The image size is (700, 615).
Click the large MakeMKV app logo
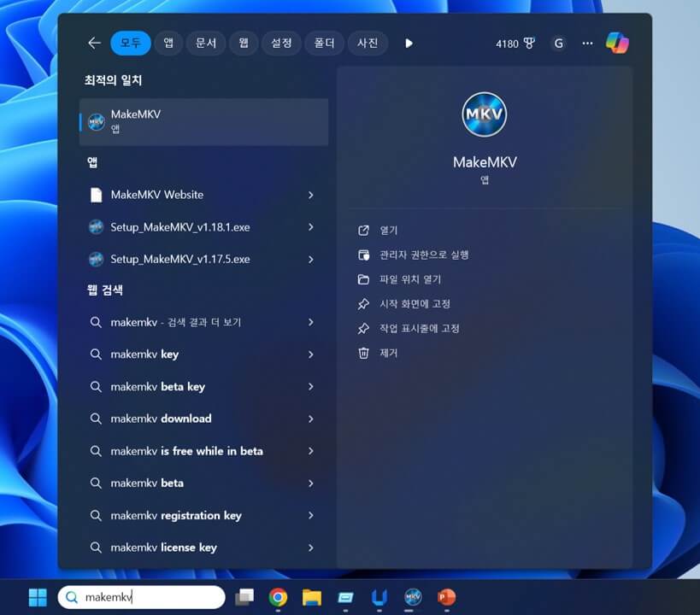click(485, 114)
